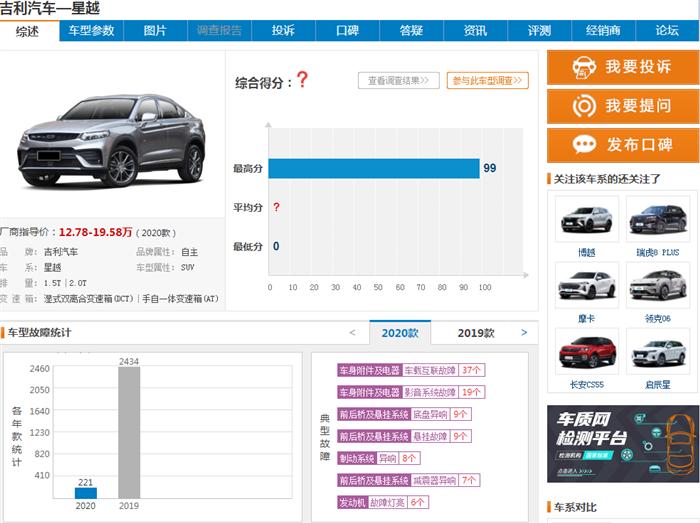This screenshot has height=523, width=700.
Task: Select the 2019款 model year tab
Action: (x=476, y=333)
